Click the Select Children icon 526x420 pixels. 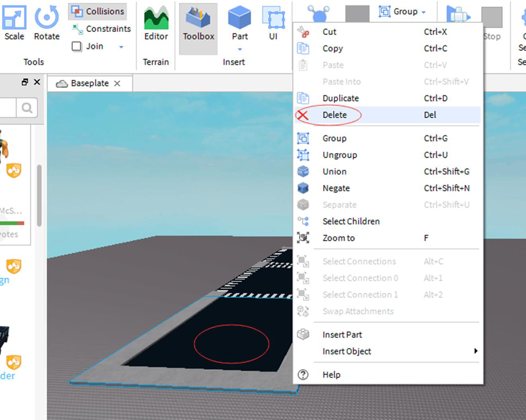[303, 221]
